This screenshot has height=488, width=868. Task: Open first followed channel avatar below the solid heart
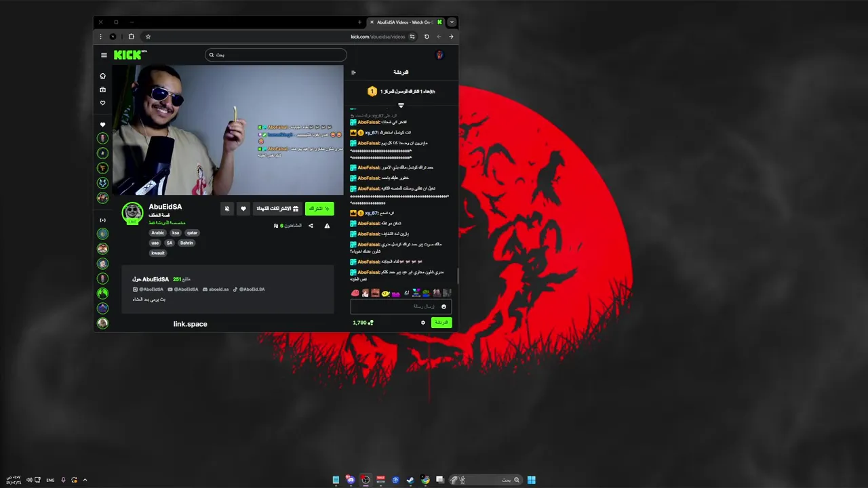point(103,138)
